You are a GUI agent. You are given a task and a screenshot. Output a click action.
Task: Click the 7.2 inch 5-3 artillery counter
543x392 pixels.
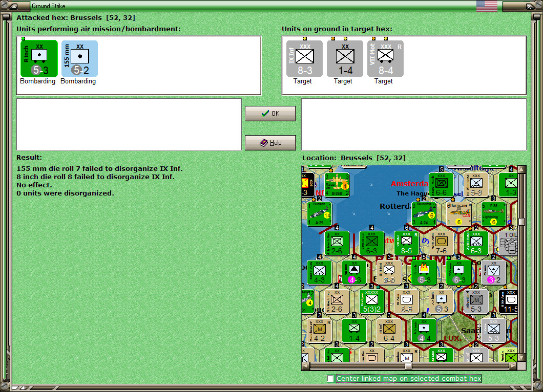pyautogui.click(x=441, y=302)
